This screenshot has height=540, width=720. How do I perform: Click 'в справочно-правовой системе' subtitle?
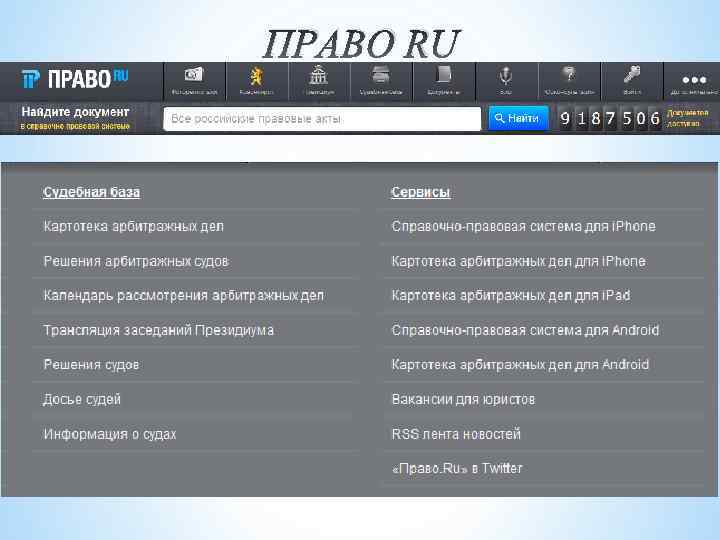75,126
